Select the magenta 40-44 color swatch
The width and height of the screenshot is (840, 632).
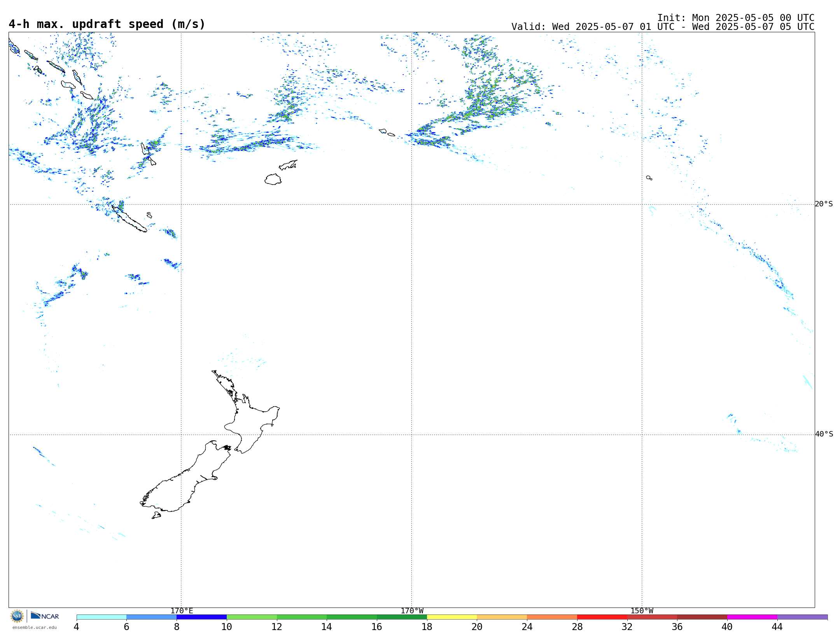pos(752,617)
